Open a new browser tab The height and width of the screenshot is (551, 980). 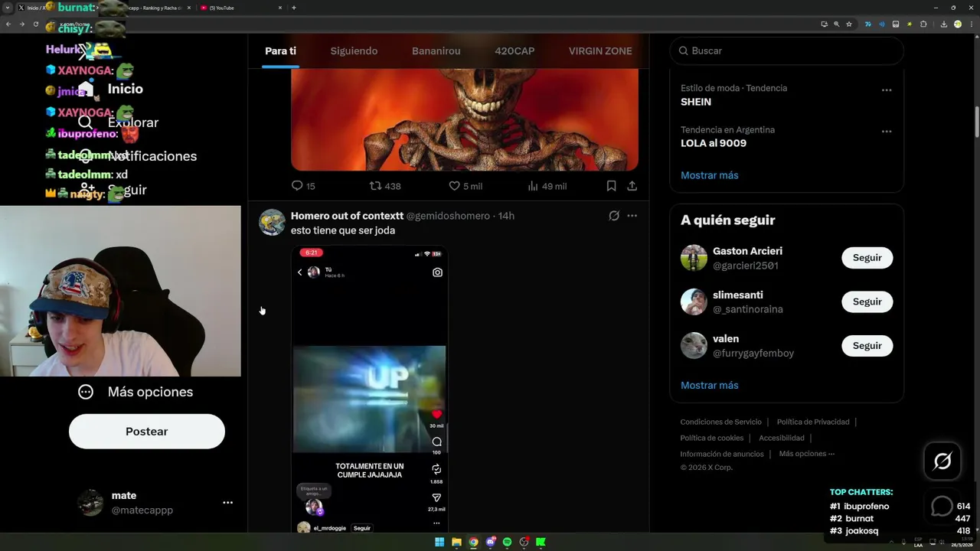coord(294,8)
